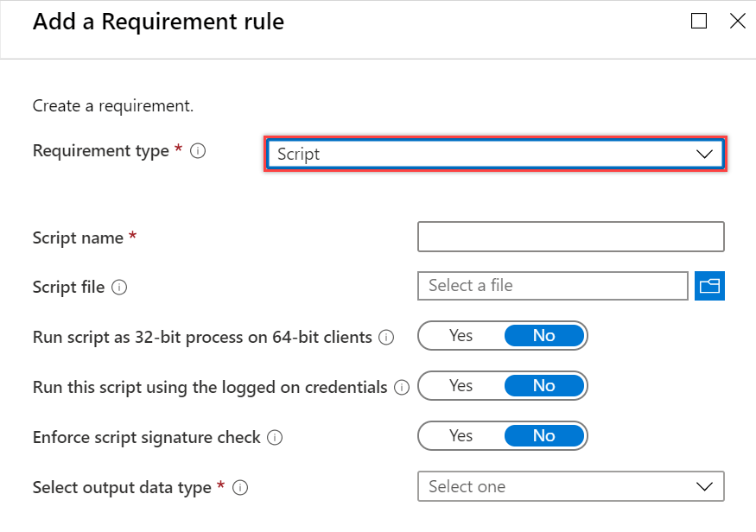The width and height of the screenshot is (756, 532).
Task: Click the Requirement type info icon
Action: (x=198, y=151)
